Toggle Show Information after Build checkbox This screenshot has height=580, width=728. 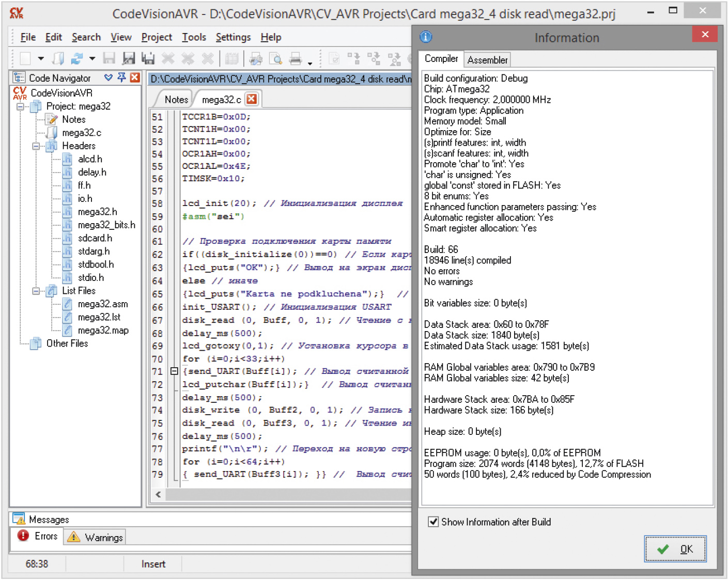click(x=433, y=522)
